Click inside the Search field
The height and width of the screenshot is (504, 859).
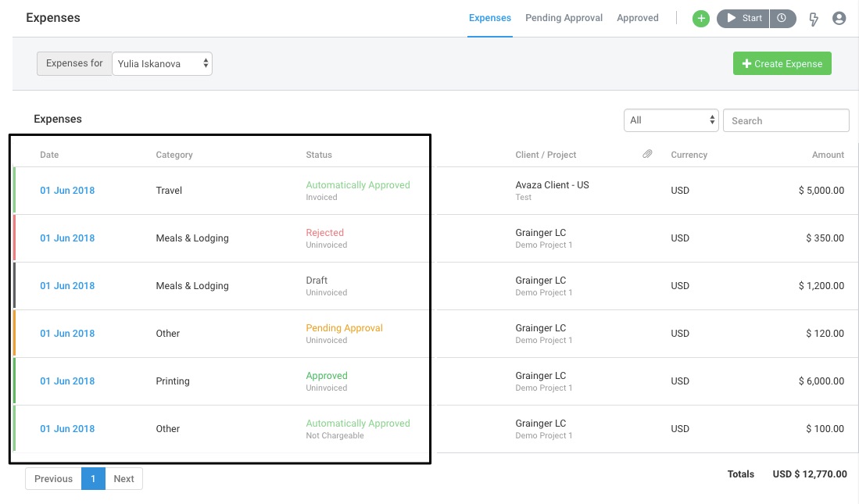(786, 120)
